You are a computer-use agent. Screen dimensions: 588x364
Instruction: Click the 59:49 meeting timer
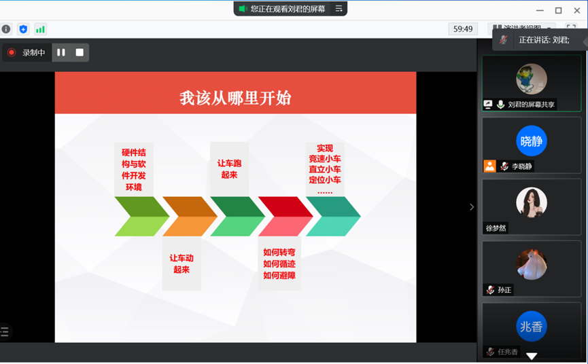463,29
